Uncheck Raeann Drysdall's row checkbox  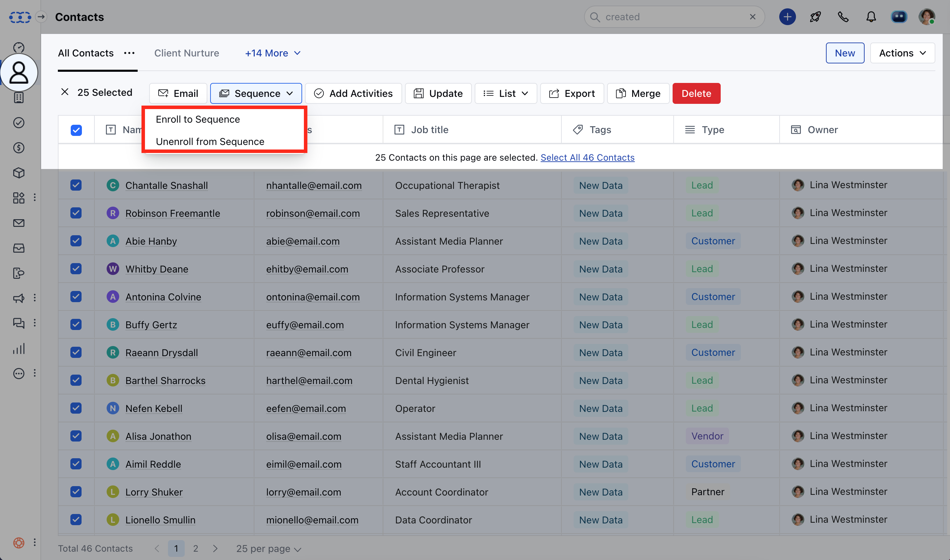coord(76,353)
